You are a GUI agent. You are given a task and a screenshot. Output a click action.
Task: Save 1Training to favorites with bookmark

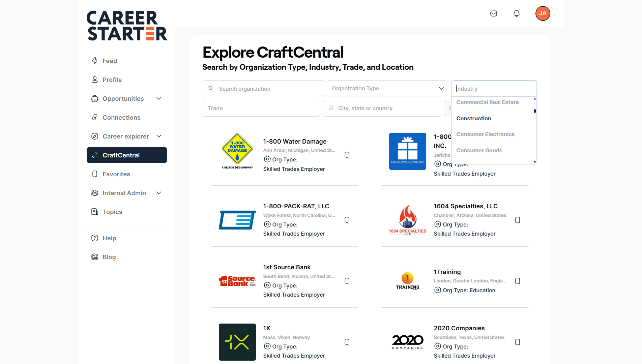(518, 281)
